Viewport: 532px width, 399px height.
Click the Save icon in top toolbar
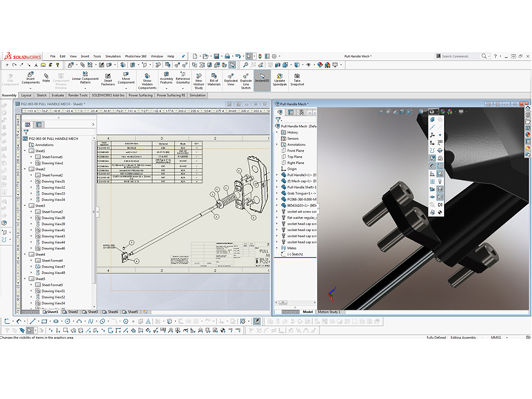[x=216, y=56]
